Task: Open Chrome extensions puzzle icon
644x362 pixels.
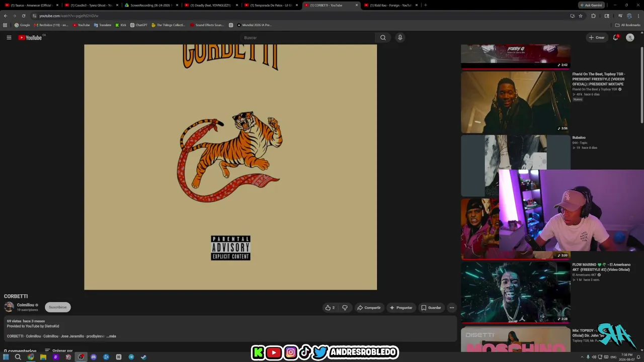Action: coord(594,16)
